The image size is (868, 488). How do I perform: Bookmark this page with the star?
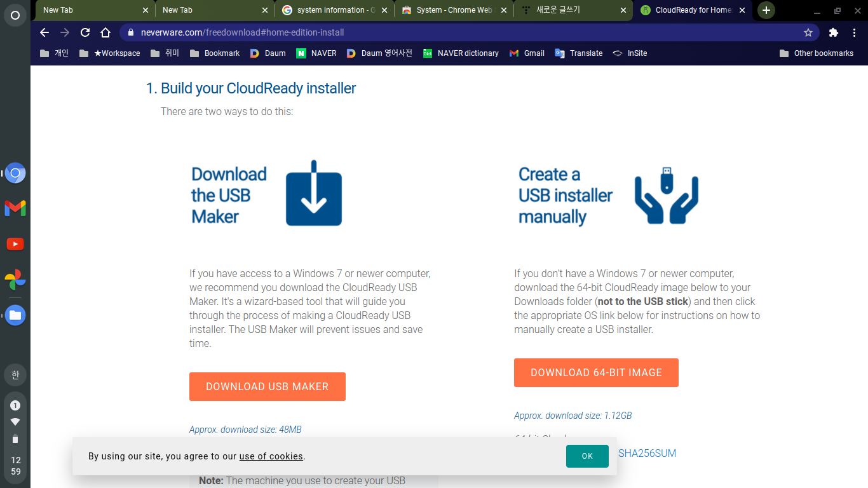(x=808, y=32)
